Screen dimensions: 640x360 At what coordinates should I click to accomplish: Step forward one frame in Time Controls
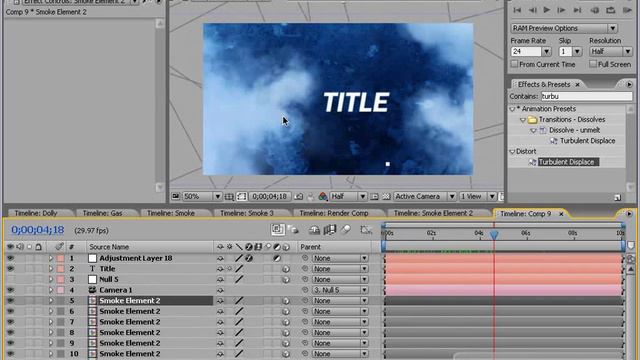(x=562, y=10)
